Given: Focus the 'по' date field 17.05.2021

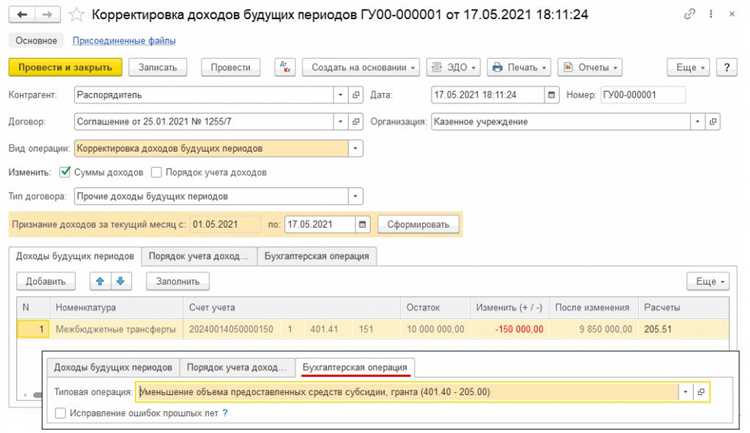Looking at the screenshot, I should point(320,224).
